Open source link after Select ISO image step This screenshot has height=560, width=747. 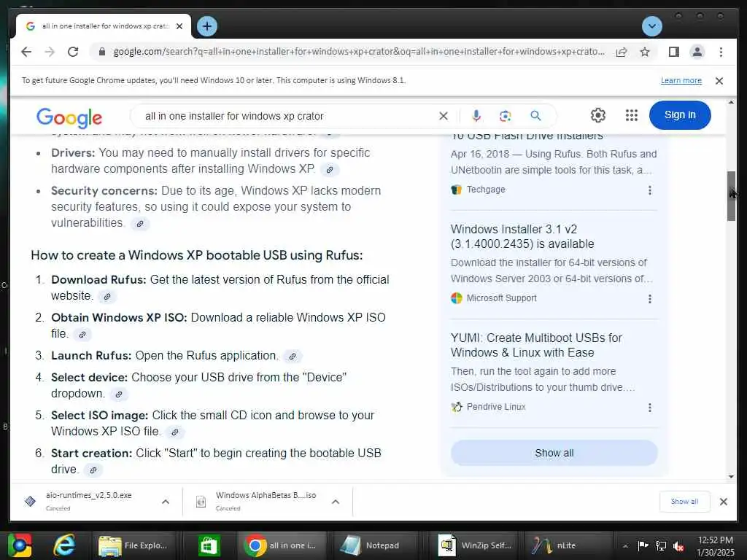(x=175, y=432)
